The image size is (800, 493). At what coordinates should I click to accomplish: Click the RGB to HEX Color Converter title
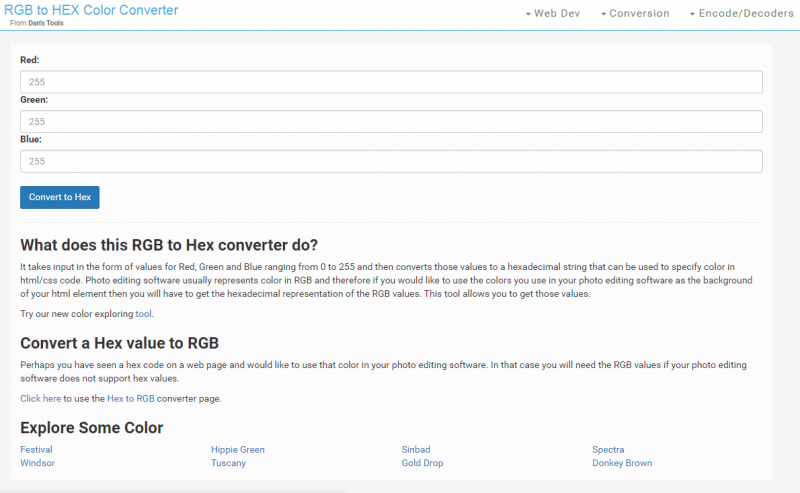[x=91, y=10]
